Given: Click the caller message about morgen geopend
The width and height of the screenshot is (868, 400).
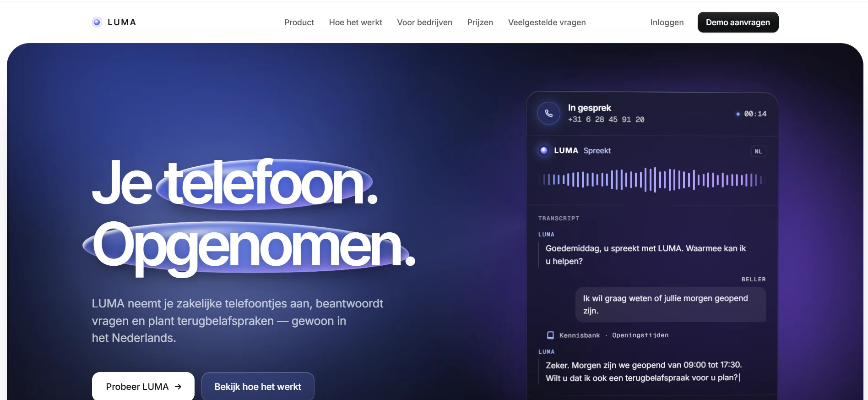Looking at the screenshot, I should tap(670, 305).
